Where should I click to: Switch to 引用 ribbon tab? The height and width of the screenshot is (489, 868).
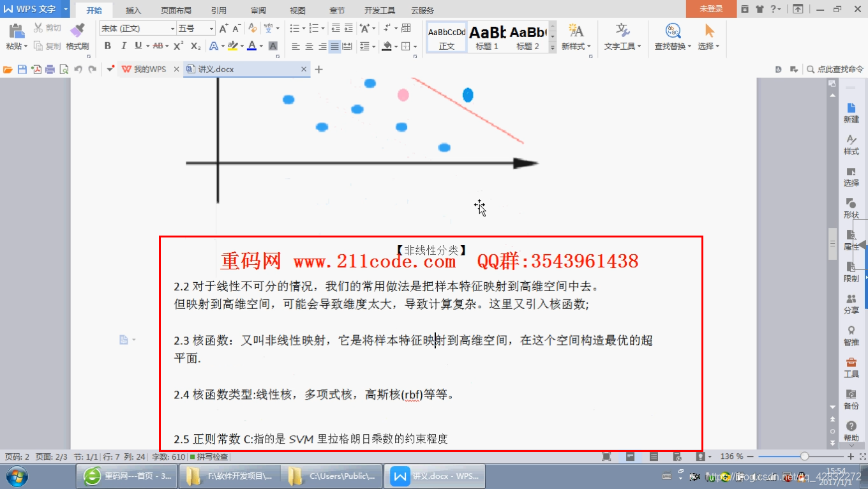pos(218,10)
